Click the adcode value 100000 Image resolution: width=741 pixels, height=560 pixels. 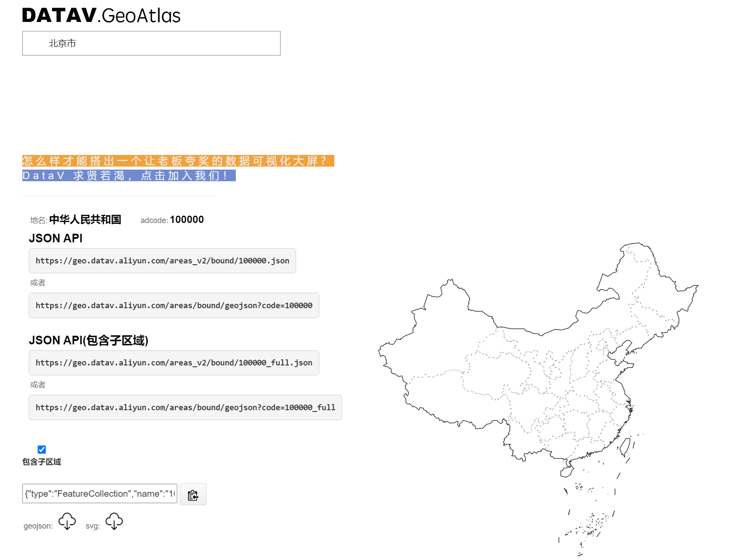[187, 220]
